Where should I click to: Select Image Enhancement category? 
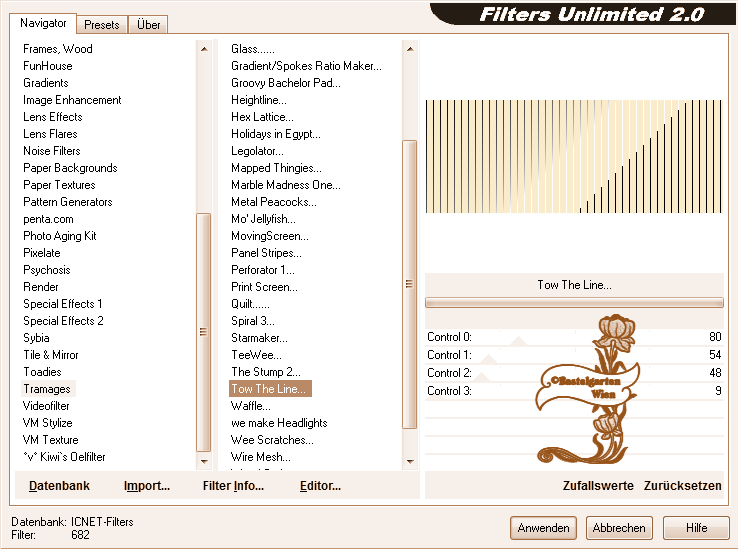pos(72,100)
